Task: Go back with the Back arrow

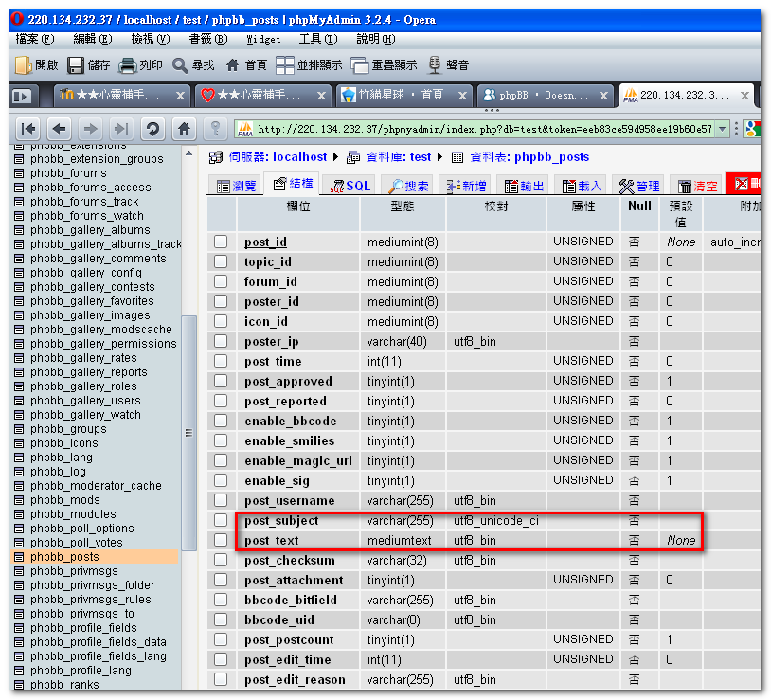Action: coord(59,129)
